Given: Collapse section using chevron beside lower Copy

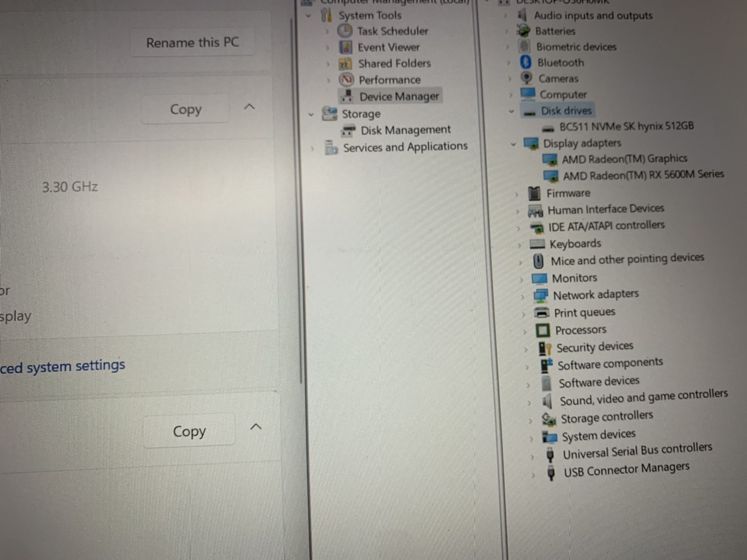Looking at the screenshot, I should (256, 427).
